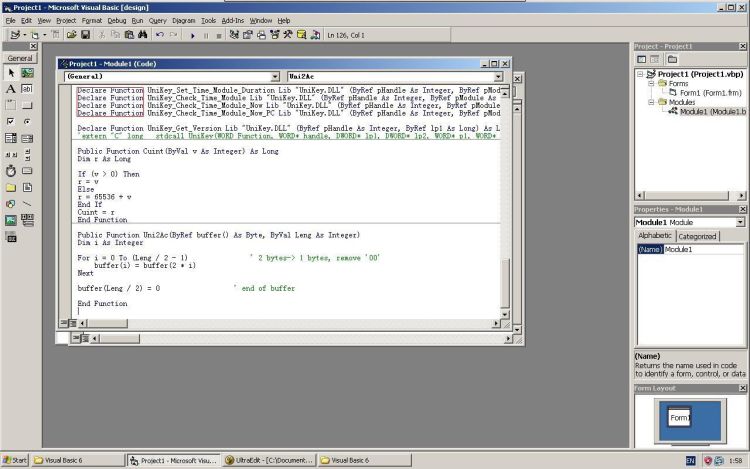Open the Module1 object dropdown in Properties
The height and width of the screenshot is (469, 750).
pos(740,222)
